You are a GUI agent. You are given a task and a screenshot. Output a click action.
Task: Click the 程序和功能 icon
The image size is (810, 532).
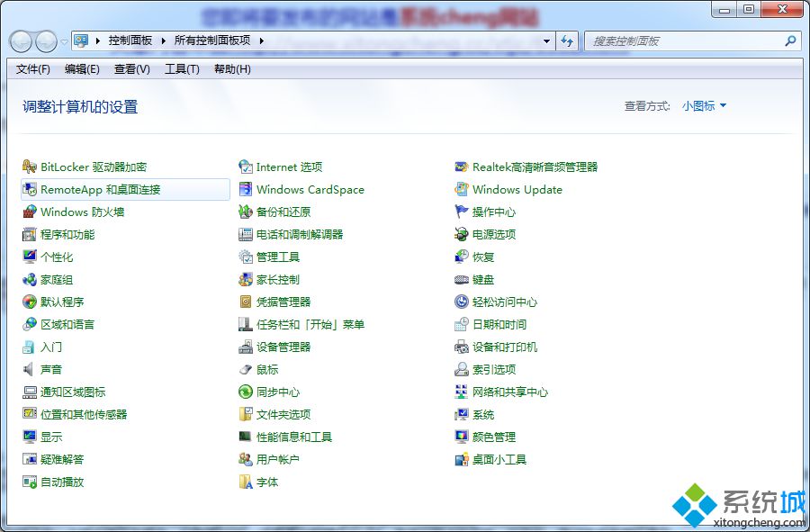click(30, 234)
